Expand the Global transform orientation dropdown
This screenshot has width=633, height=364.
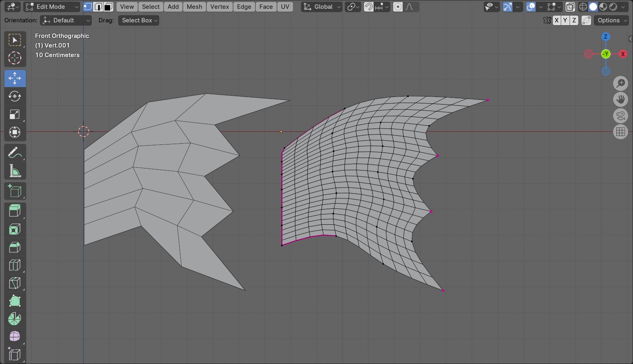322,7
